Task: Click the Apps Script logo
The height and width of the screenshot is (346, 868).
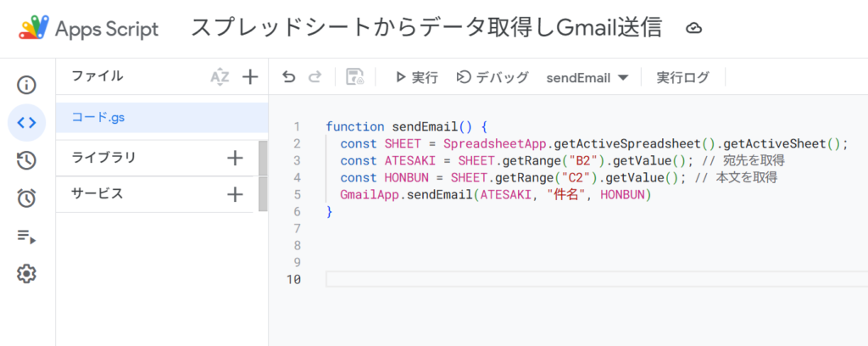Action: (x=34, y=28)
